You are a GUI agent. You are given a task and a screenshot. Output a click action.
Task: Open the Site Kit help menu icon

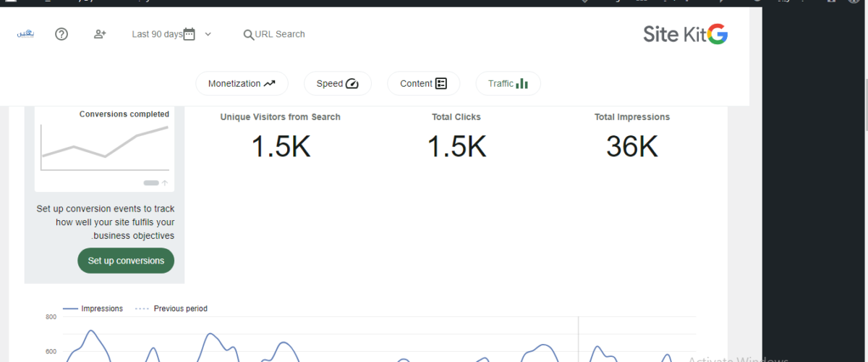click(61, 34)
